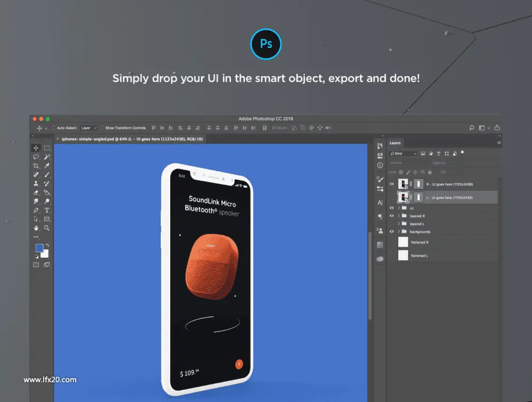Expand the backgrounds group
Image resolution: width=532 pixels, height=402 pixels.
(x=398, y=232)
